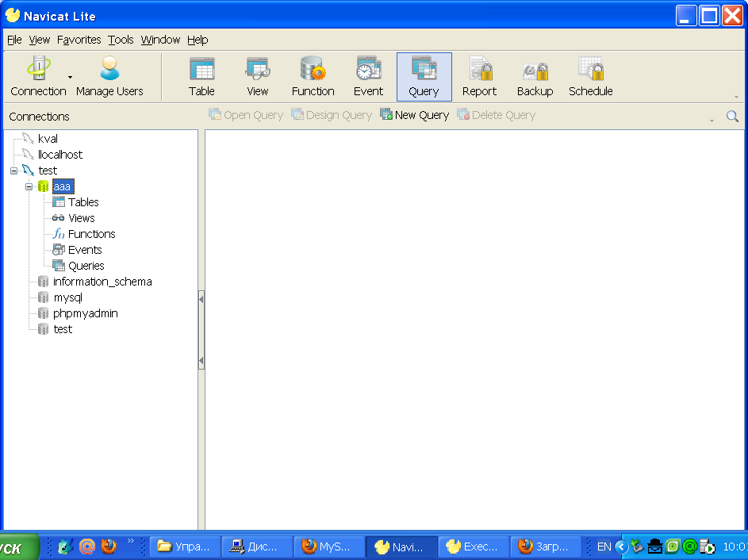
Task: Click the Events node icon
Action: click(59, 250)
